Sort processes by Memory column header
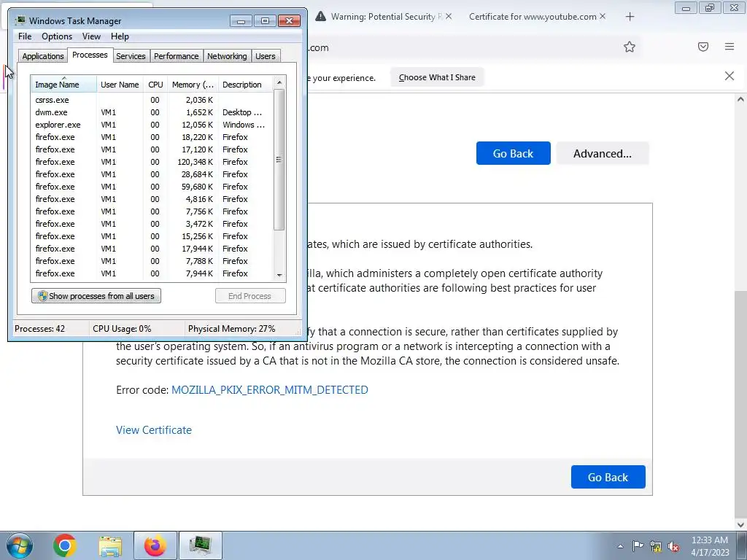This screenshot has width=747, height=560. click(193, 85)
